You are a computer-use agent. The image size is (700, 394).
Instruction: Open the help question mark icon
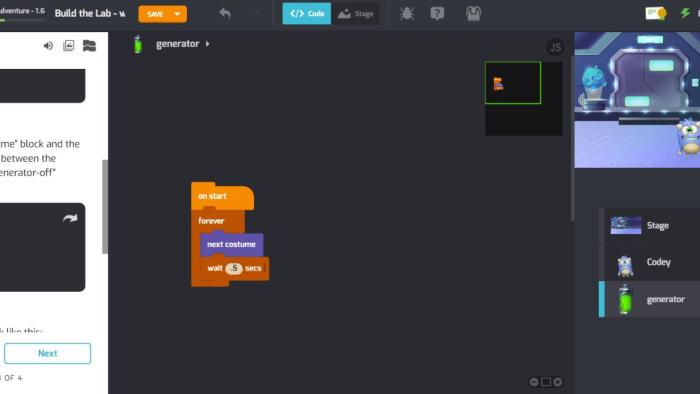point(437,14)
